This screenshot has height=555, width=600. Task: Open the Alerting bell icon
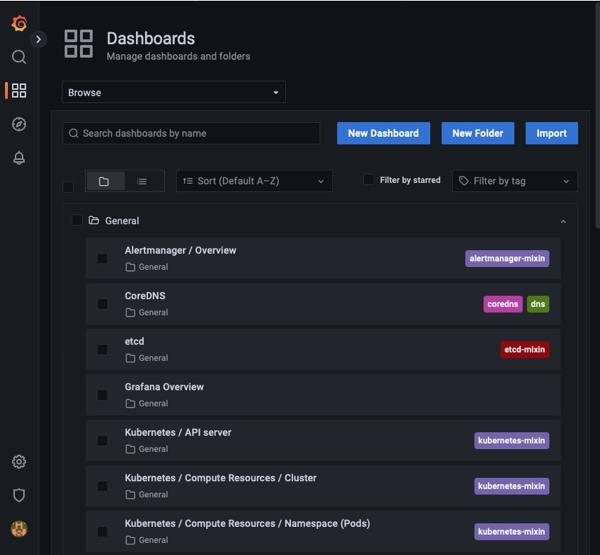(x=19, y=158)
